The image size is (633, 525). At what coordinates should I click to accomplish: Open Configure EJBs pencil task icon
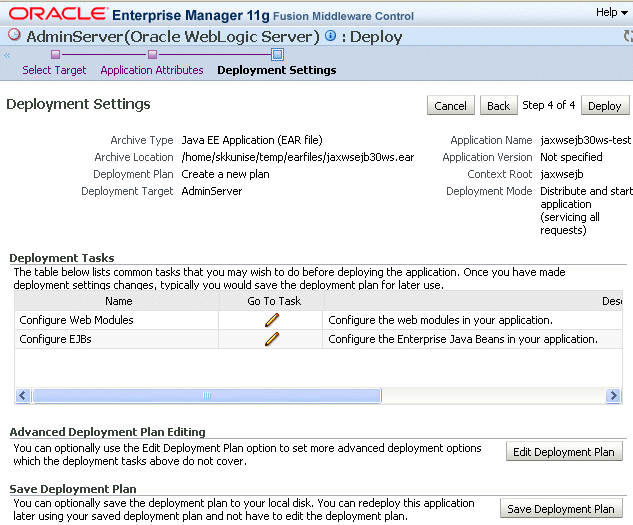pos(272,339)
